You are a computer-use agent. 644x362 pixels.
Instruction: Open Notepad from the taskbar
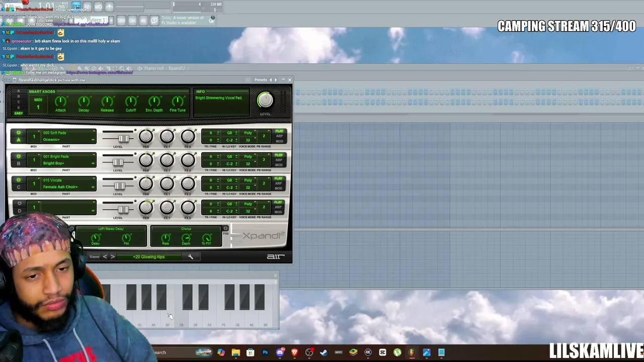pyautogui.click(x=441, y=352)
